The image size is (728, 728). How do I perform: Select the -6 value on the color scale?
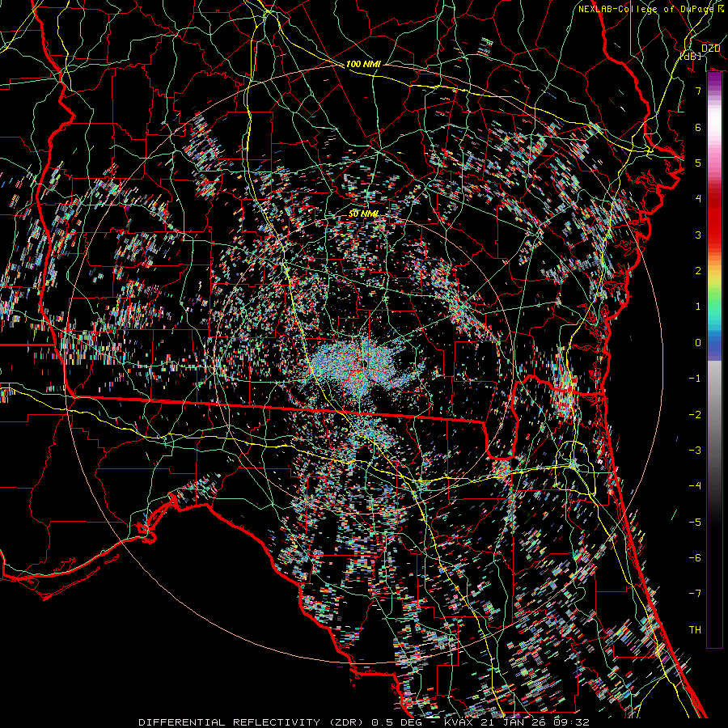tap(695, 558)
